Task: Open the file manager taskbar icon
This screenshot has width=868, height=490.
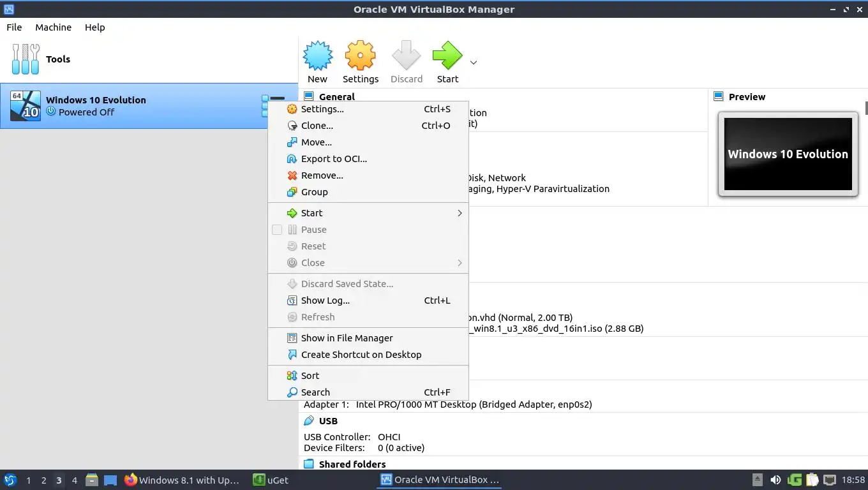Action: click(x=92, y=480)
